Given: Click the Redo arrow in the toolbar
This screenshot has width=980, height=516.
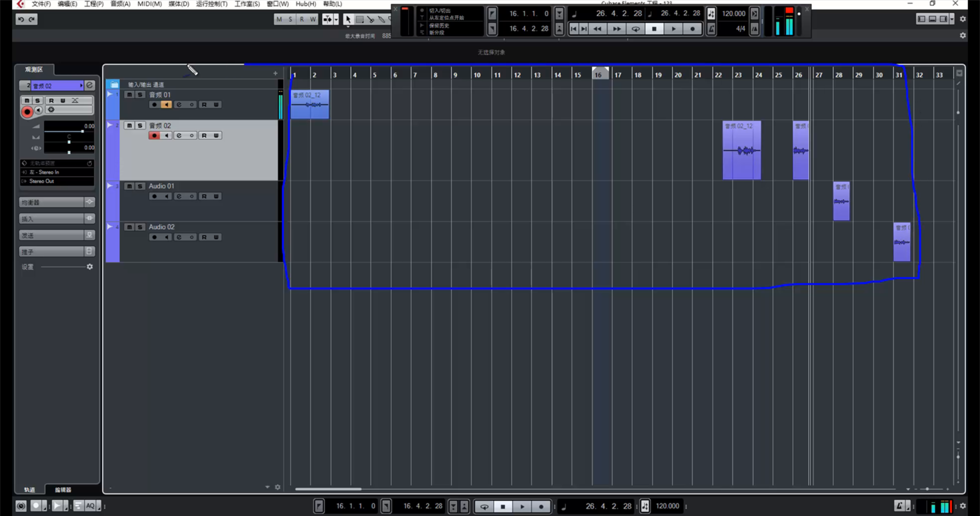Looking at the screenshot, I should (32, 19).
